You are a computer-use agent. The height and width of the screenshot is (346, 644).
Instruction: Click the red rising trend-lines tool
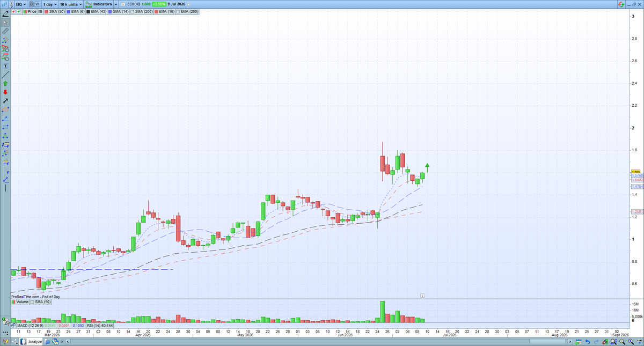pos(5,49)
